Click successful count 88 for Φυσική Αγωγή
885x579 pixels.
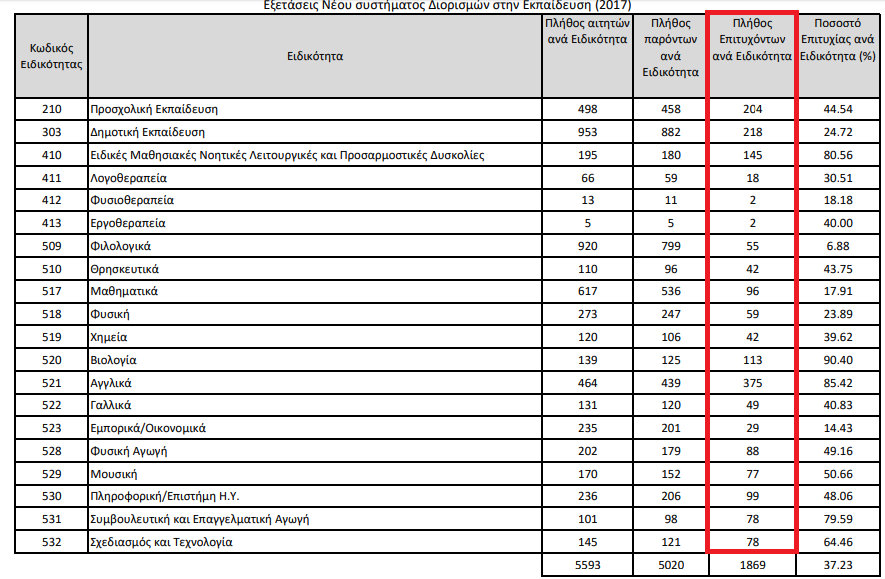pyautogui.click(x=752, y=451)
